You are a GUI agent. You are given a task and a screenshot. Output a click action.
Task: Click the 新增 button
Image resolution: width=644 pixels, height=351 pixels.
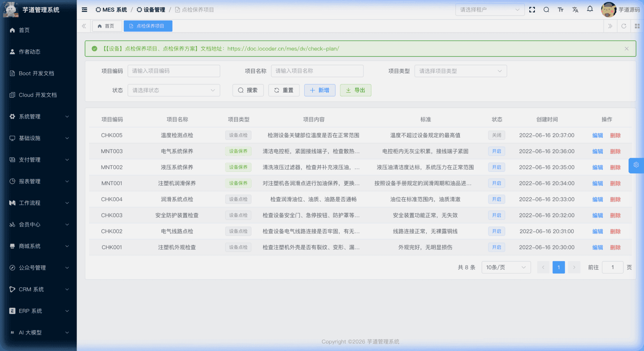tap(320, 90)
